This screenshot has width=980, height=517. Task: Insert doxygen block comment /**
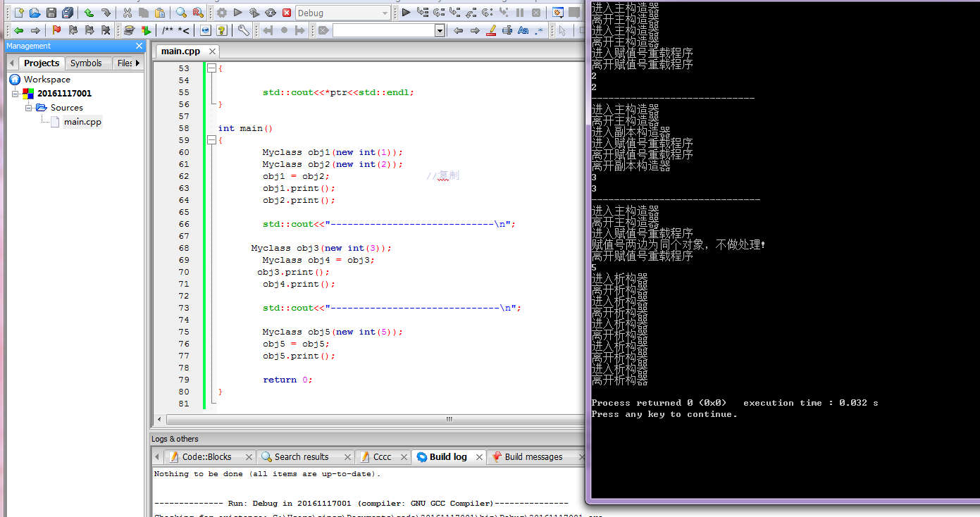pos(168,30)
